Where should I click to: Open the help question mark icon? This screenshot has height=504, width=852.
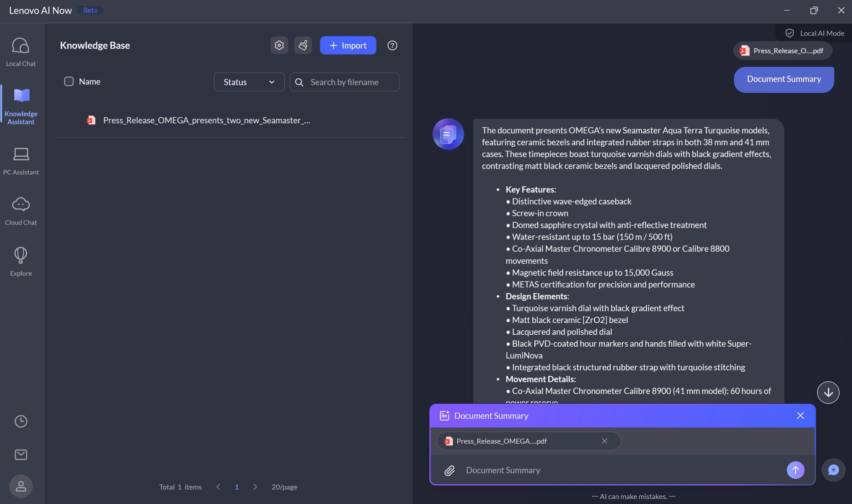pos(392,45)
